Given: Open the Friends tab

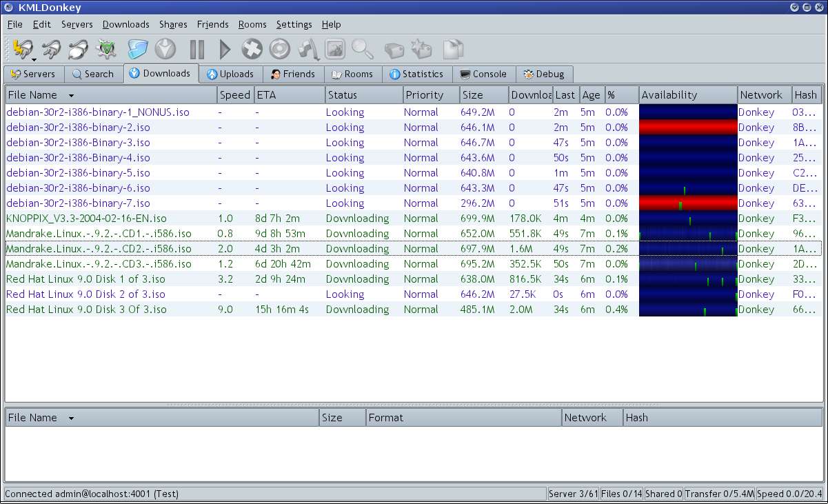Looking at the screenshot, I should 293,74.
